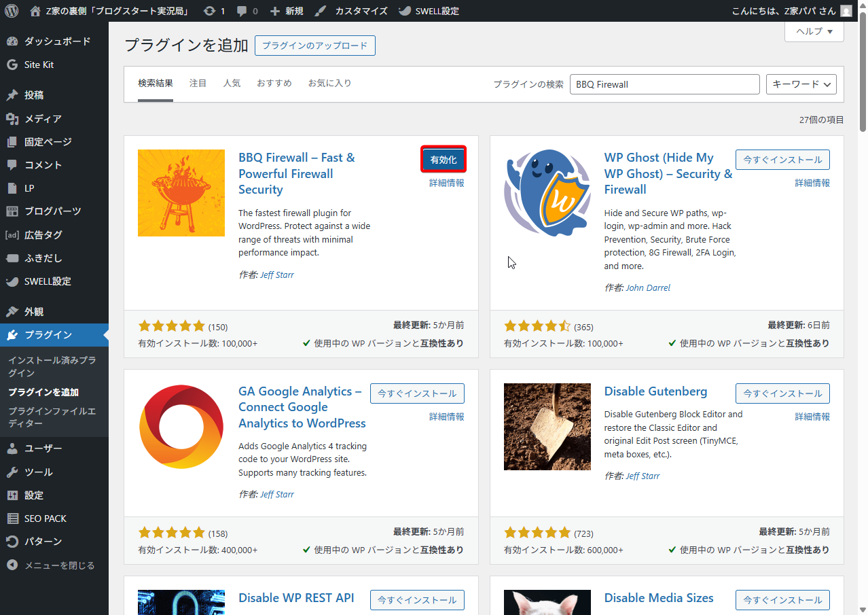
Task: Open 詳細情報 for GA Google Analytics
Action: 447,417
